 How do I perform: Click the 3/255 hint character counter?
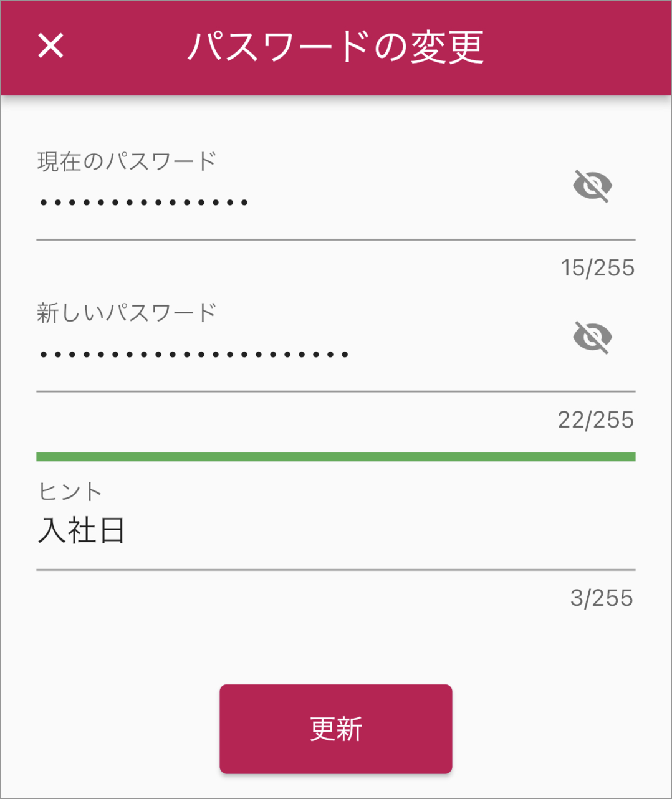pos(601,598)
